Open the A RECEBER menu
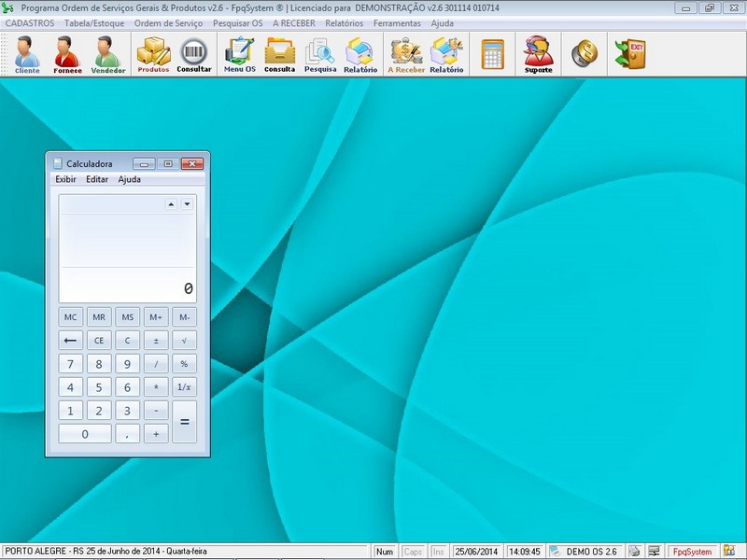 (x=294, y=23)
